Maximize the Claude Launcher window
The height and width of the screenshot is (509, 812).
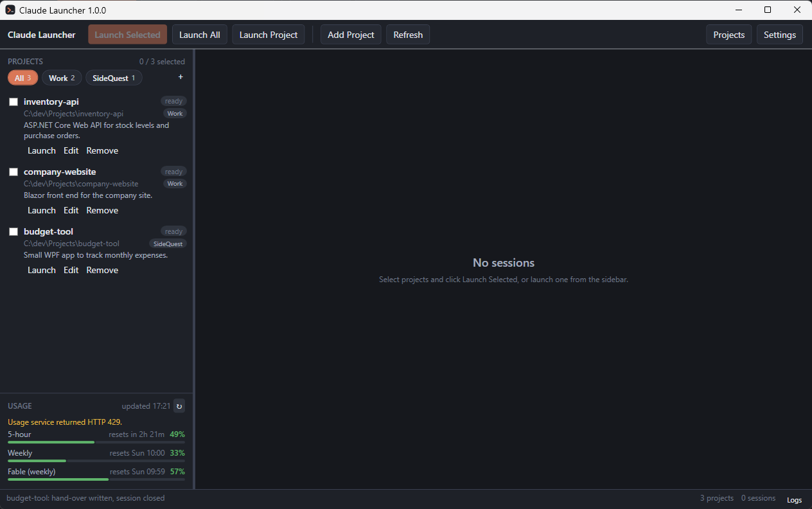point(768,10)
